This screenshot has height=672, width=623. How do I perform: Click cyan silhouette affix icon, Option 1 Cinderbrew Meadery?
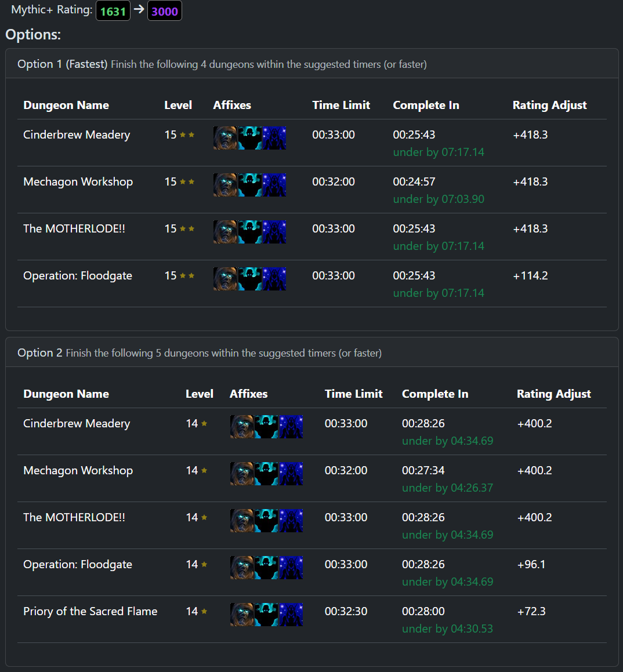249,137
